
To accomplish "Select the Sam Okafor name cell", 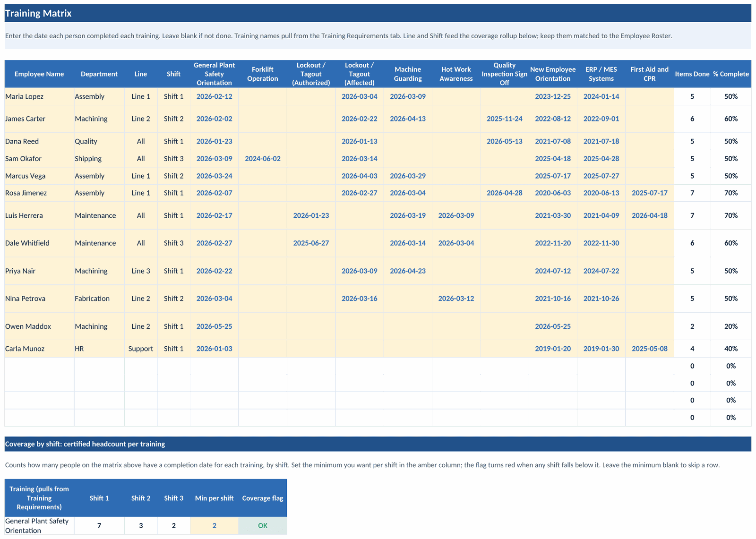I will [39, 159].
